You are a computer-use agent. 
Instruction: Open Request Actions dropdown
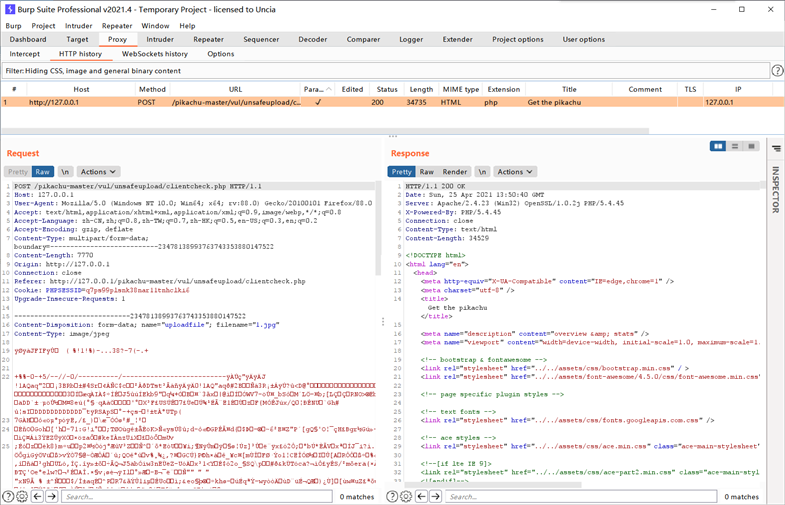(x=98, y=172)
